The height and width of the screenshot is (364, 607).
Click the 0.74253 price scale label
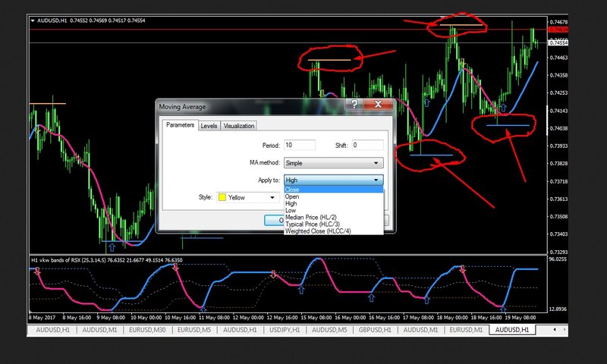click(x=558, y=93)
